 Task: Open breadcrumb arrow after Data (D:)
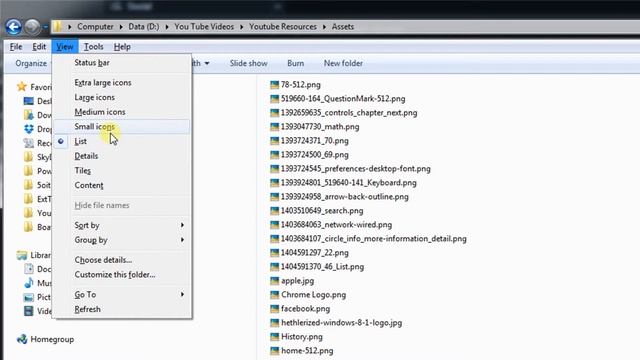[x=167, y=27]
